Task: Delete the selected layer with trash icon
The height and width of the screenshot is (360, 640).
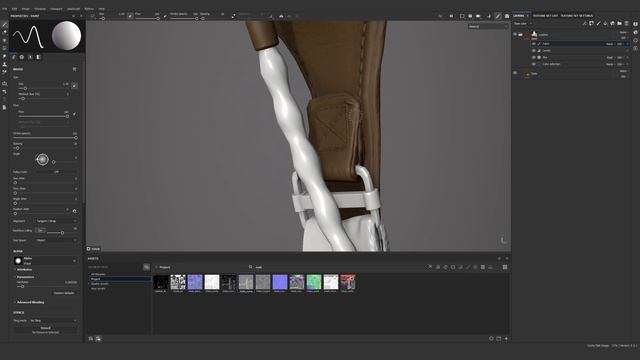Action: 627,24
